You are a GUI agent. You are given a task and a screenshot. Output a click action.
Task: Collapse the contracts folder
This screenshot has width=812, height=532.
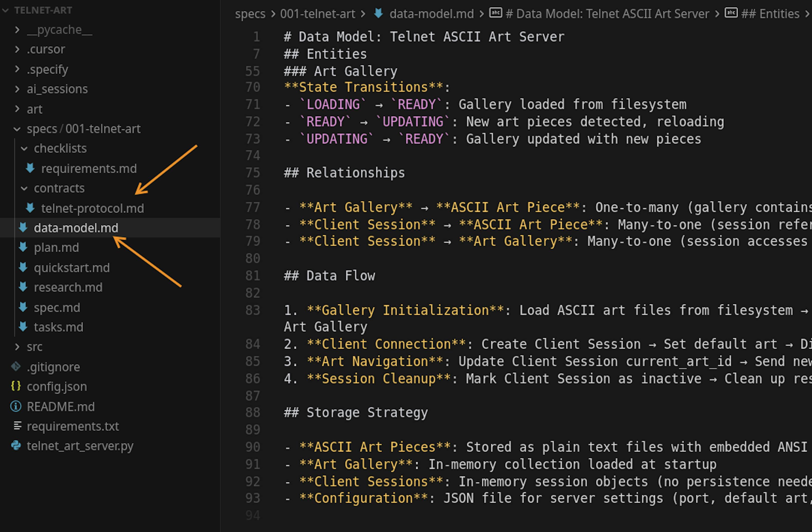coord(24,188)
